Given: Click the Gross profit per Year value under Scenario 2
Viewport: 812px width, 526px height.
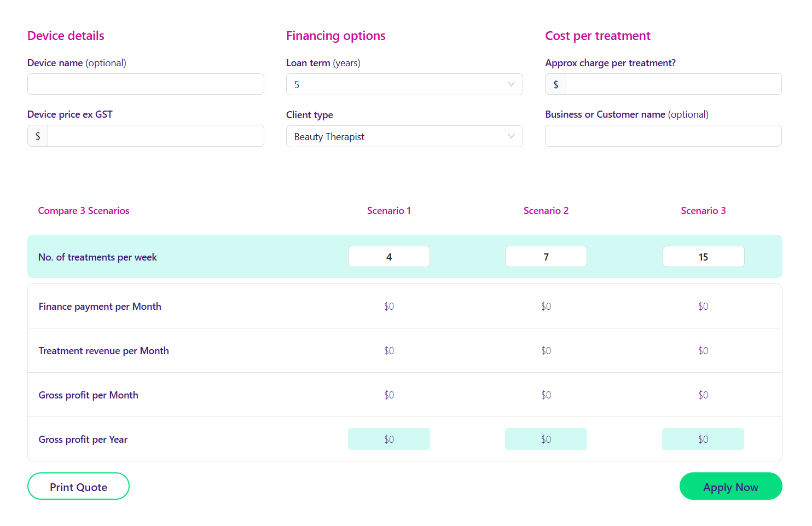Looking at the screenshot, I should pyautogui.click(x=546, y=438).
